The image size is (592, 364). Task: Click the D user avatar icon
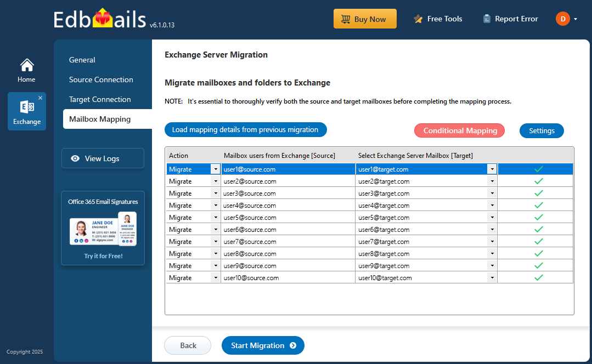(563, 18)
